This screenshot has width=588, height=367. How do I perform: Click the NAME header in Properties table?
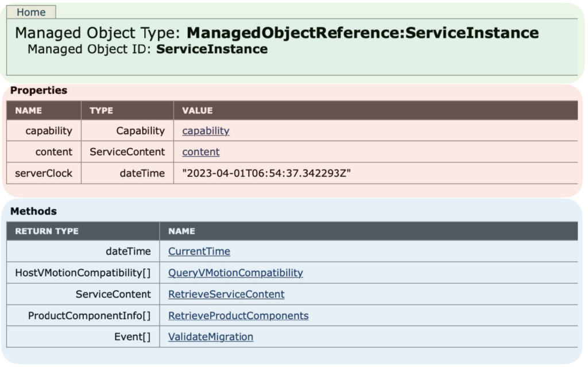[28, 110]
